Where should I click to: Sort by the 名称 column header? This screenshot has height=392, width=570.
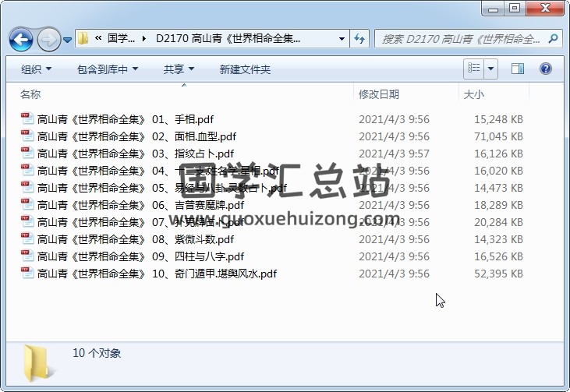tap(30, 94)
